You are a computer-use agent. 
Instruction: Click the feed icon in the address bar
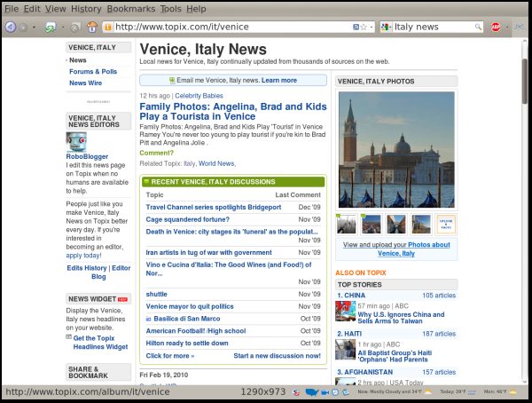356,27
